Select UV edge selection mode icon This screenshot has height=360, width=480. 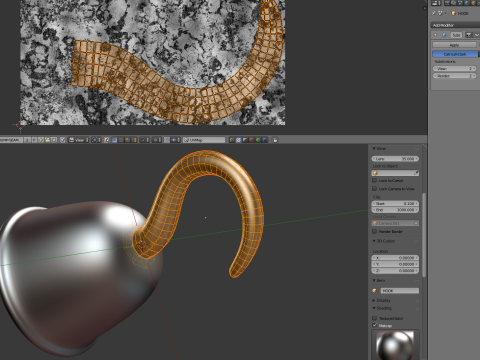(121, 140)
